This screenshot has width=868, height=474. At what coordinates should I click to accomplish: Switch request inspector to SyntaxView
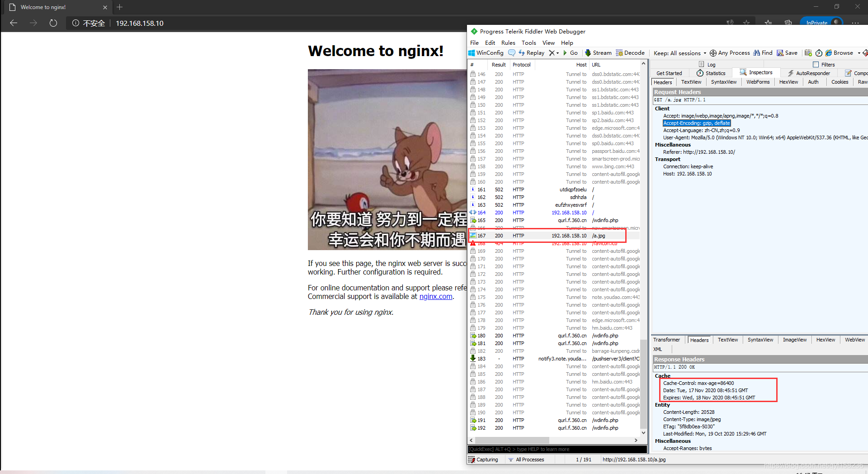(x=723, y=82)
